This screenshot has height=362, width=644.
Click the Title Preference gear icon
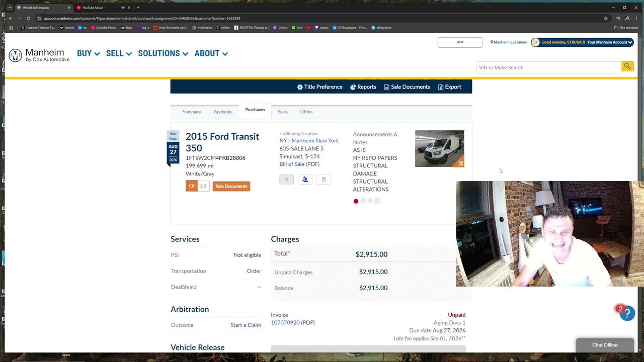tap(300, 87)
